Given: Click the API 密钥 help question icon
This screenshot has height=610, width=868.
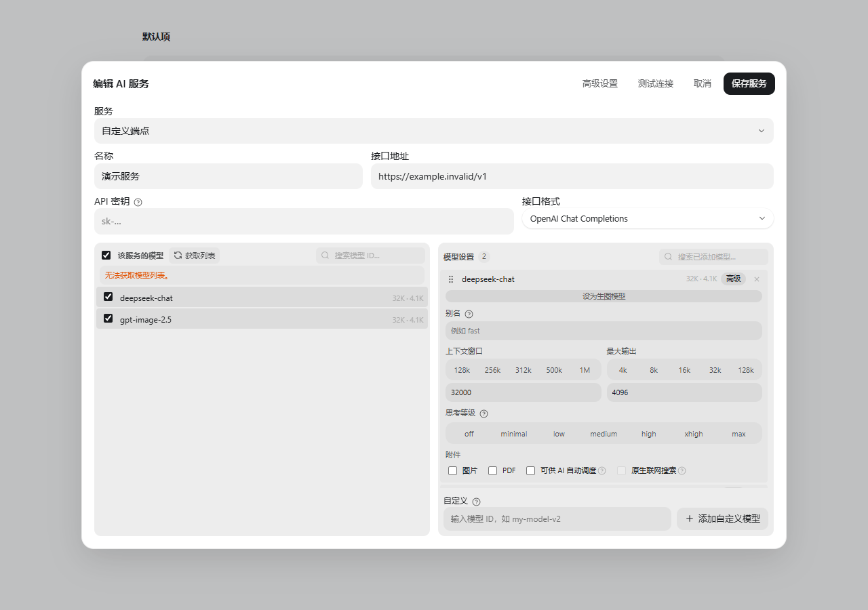Looking at the screenshot, I should 138,202.
